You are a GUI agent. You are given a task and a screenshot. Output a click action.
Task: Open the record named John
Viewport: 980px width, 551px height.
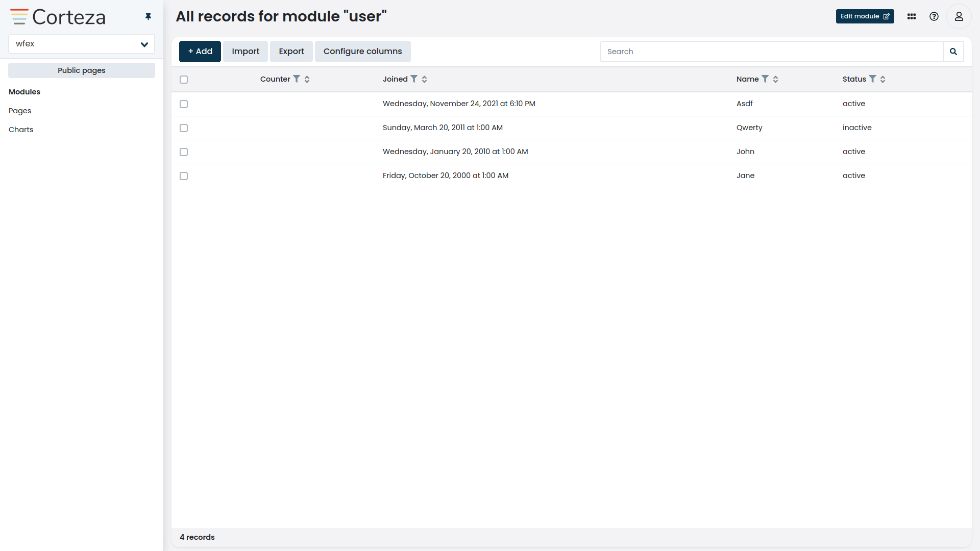745,152
